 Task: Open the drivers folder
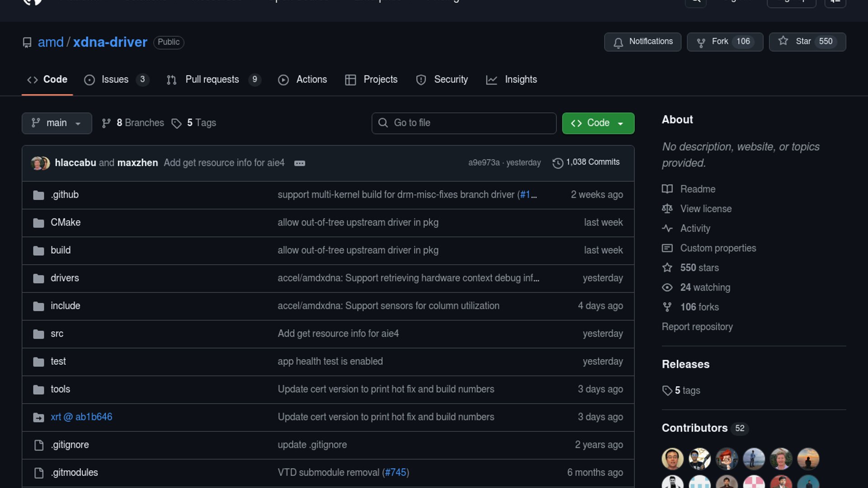click(65, 278)
